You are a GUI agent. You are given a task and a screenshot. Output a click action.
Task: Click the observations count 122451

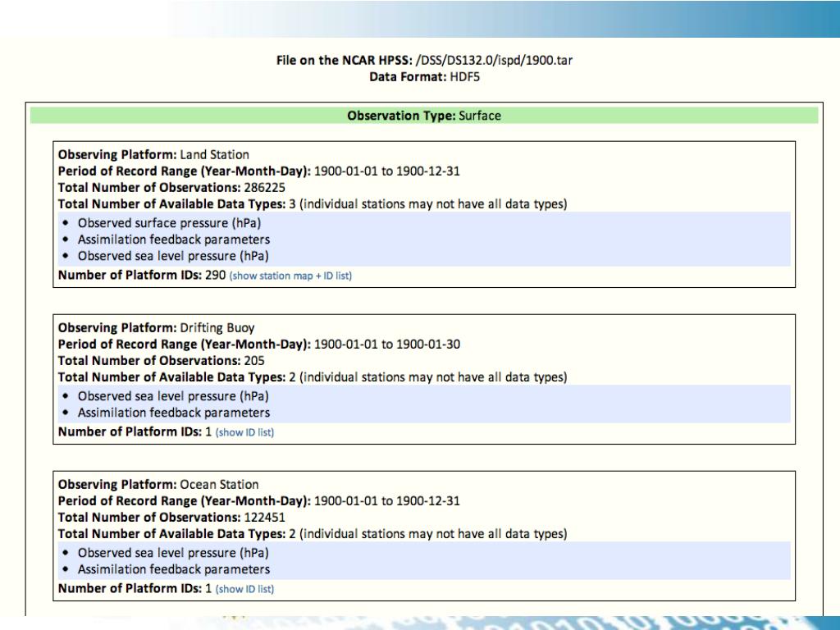pyautogui.click(x=265, y=518)
